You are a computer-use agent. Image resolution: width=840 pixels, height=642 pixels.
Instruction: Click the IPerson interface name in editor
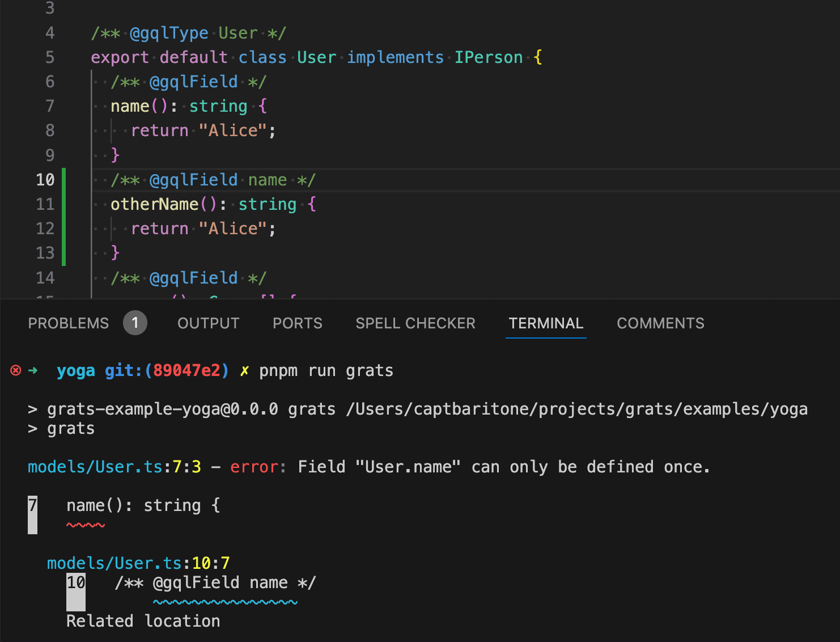coord(488,57)
